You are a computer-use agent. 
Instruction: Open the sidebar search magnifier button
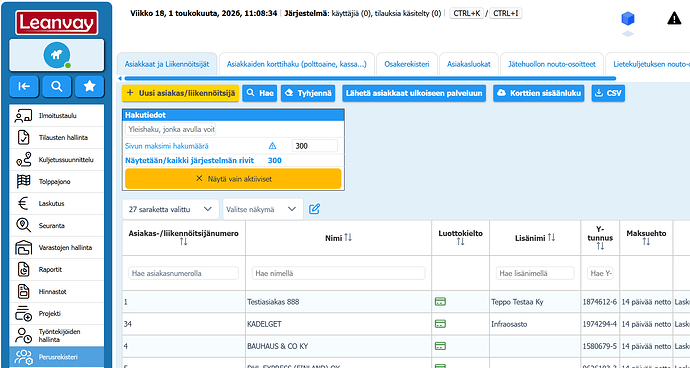pyautogui.click(x=57, y=86)
